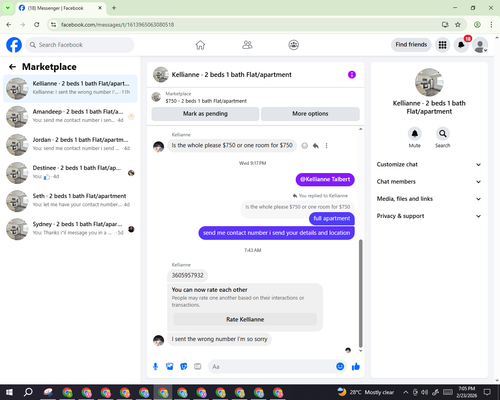Image resolution: width=500 pixels, height=400 pixels.
Task: Expand Privacy & support section
Action: click(x=429, y=216)
